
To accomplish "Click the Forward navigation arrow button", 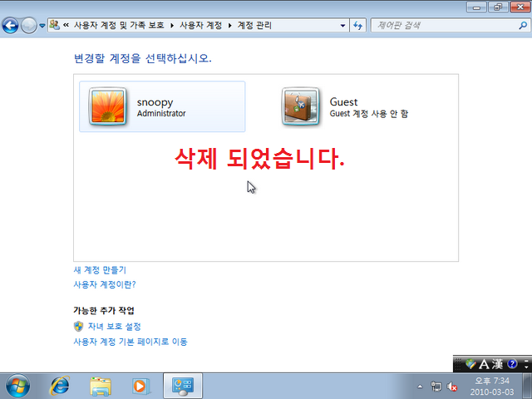I will [29, 26].
